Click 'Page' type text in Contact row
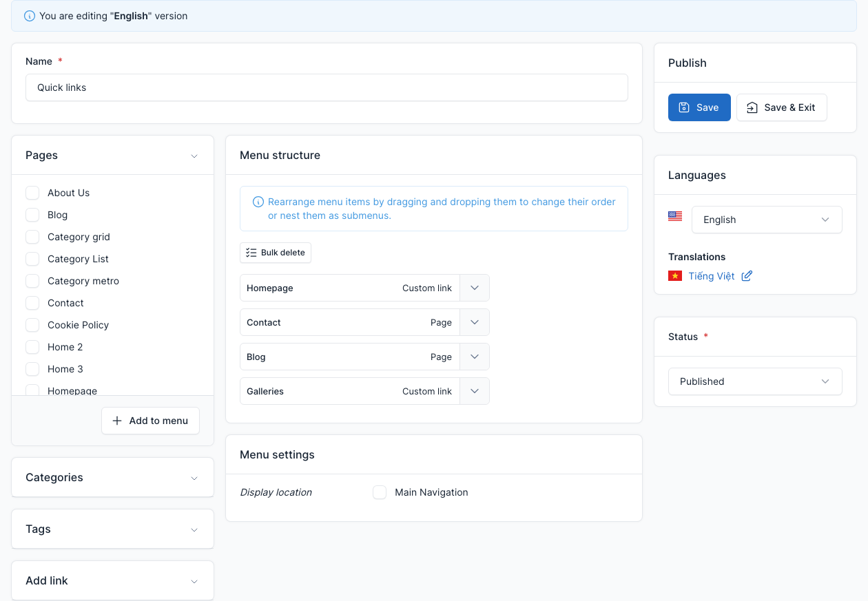The image size is (868, 601). tap(441, 322)
